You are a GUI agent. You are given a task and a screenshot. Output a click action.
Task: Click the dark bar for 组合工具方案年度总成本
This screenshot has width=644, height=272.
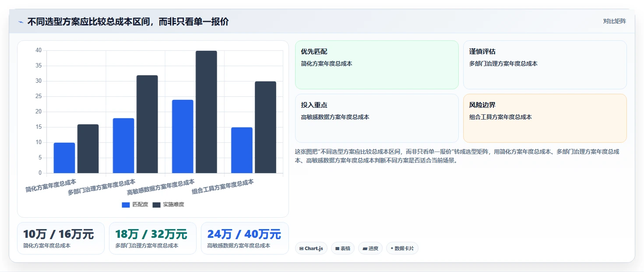(x=265, y=127)
